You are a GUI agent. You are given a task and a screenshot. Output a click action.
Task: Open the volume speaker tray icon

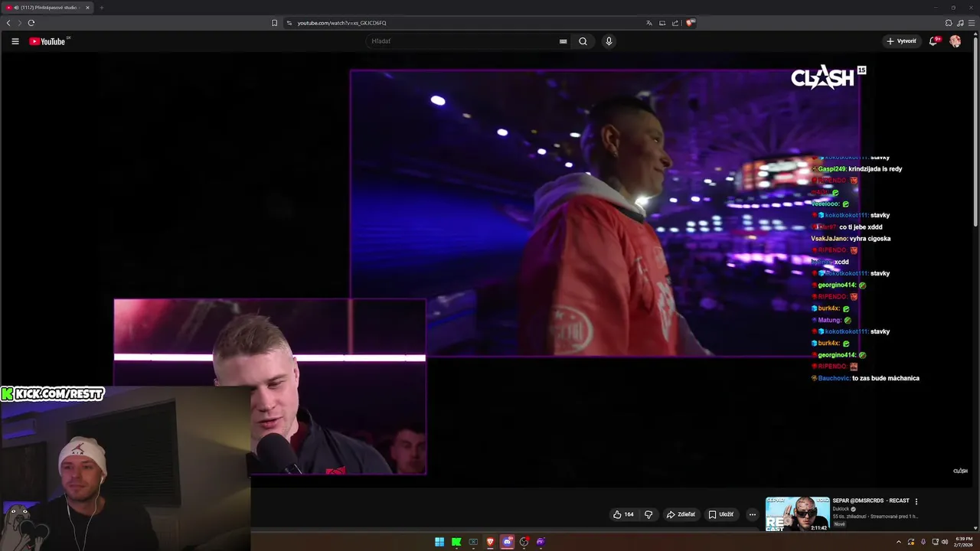(x=945, y=542)
